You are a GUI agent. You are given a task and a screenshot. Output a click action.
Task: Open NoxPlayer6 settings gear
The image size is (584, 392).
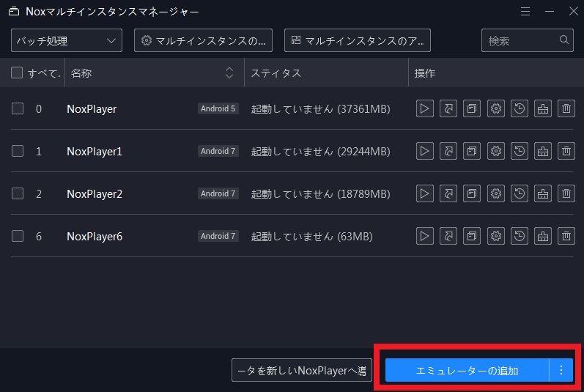pyautogui.click(x=496, y=236)
